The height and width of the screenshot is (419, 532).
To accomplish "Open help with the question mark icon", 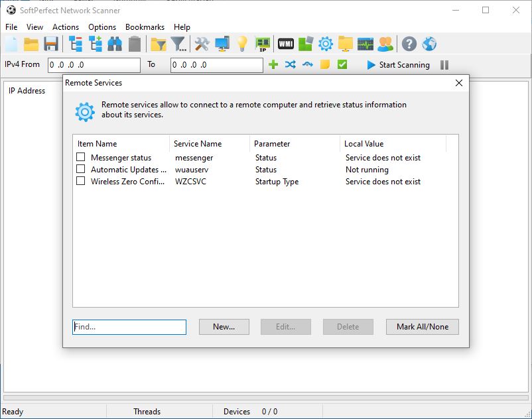I will pos(409,44).
